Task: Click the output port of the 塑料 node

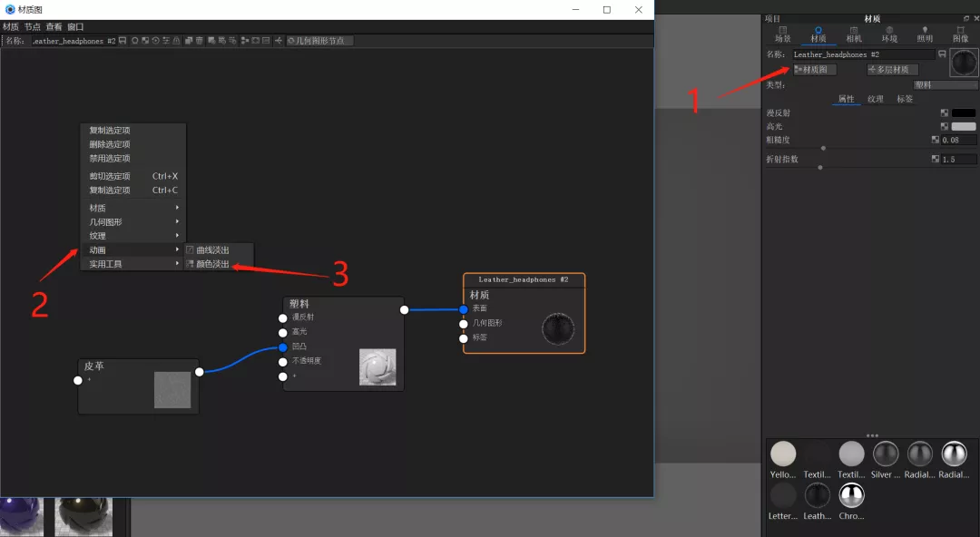Action: tap(405, 310)
